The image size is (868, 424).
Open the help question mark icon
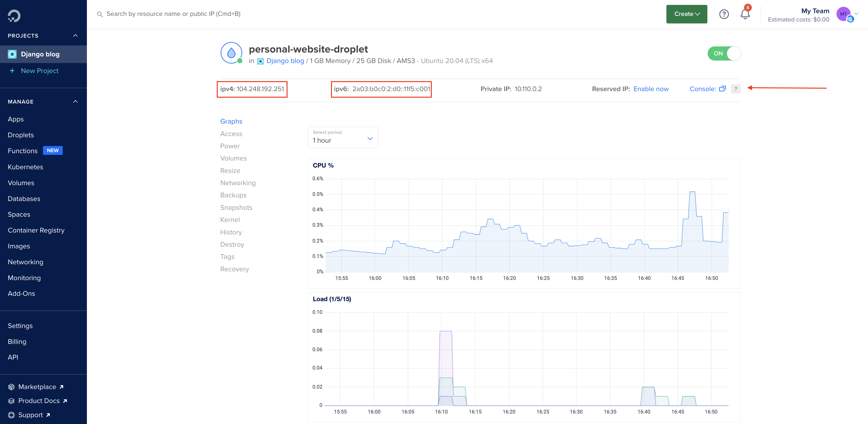pyautogui.click(x=724, y=14)
